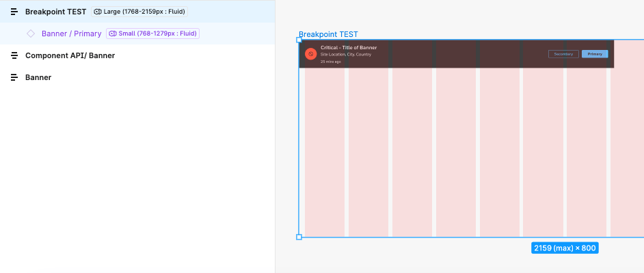Select the Breakpoint TEST layer row
The height and width of the screenshot is (273, 644).
pos(137,12)
